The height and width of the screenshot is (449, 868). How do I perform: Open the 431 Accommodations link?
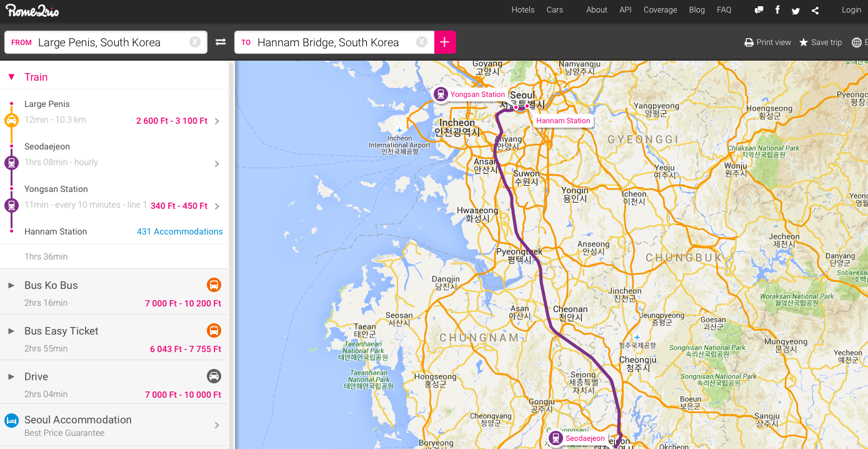180,231
